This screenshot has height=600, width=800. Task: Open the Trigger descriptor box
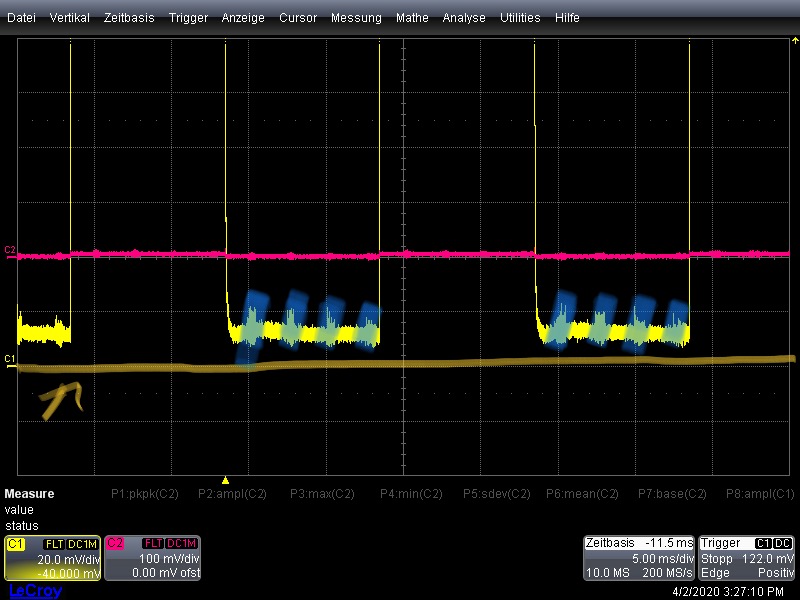coord(746,558)
